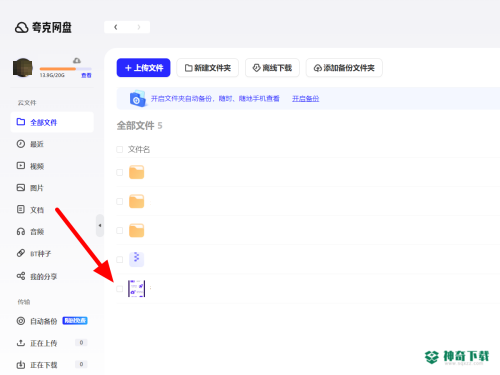Check the 文件名 select-all checkbox

click(x=119, y=149)
